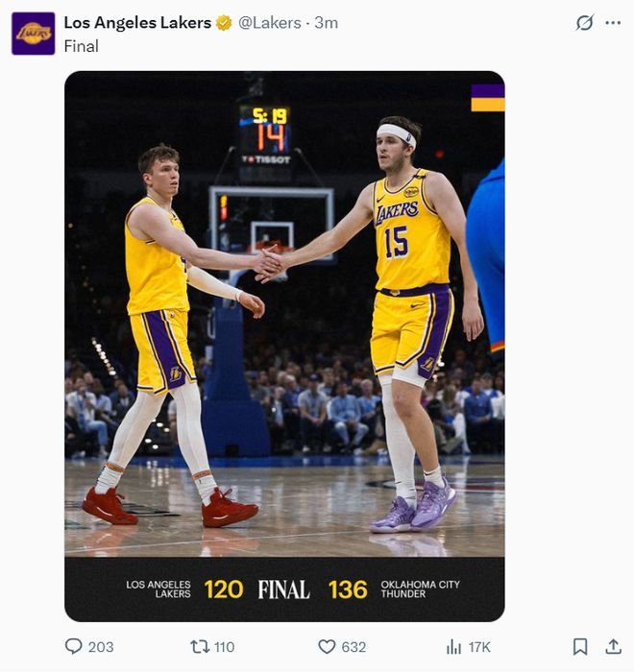Click the @Lakers handle
Screen dimensions: 634x672
269,23
